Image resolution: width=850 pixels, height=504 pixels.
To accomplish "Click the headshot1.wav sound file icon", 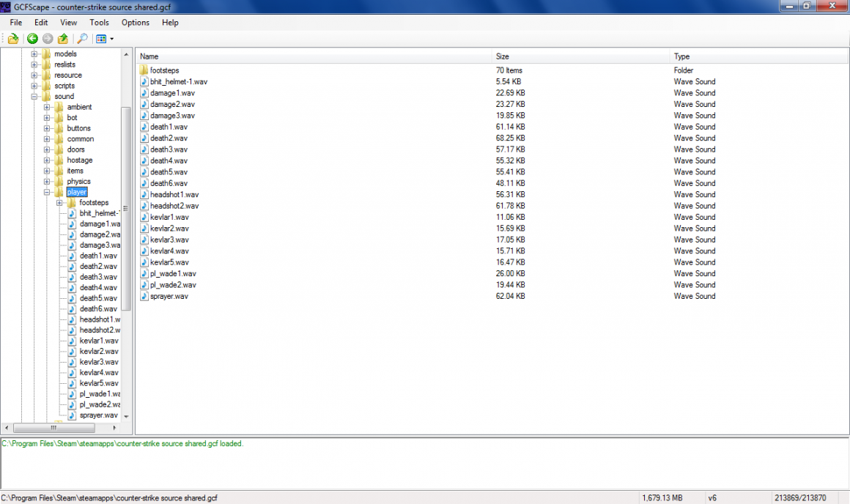I will click(144, 195).
